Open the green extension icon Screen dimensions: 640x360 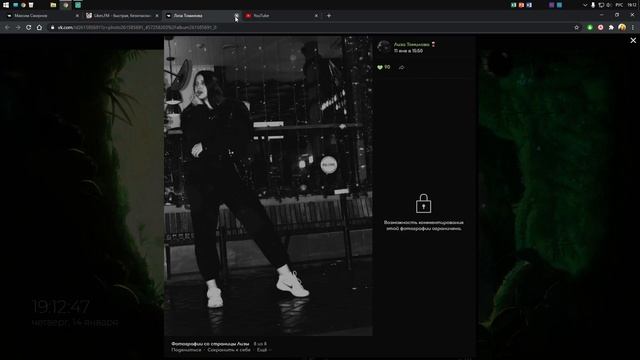(x=590, y=27)
